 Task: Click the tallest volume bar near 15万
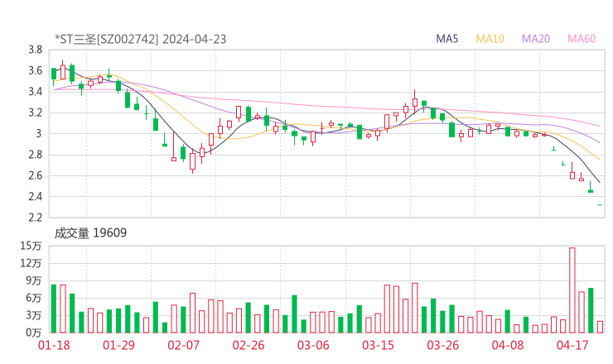coord(572,290)
